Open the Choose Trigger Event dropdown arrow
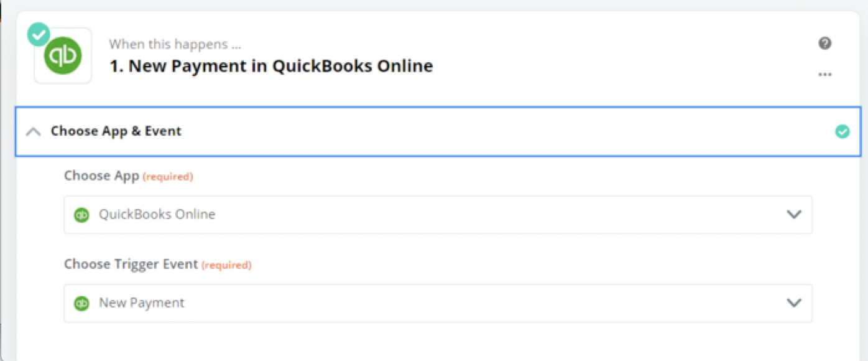 pyautogui.click(x=793, y=303)
